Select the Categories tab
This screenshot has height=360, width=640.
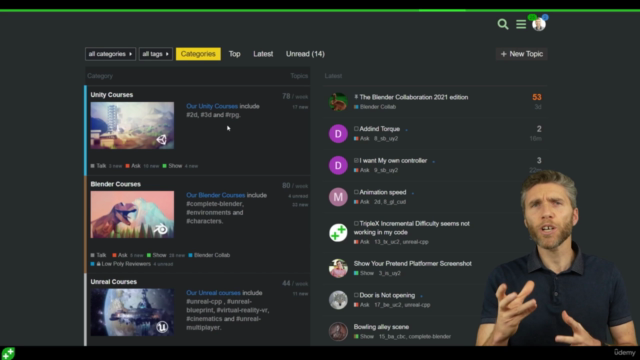(198, 54)
